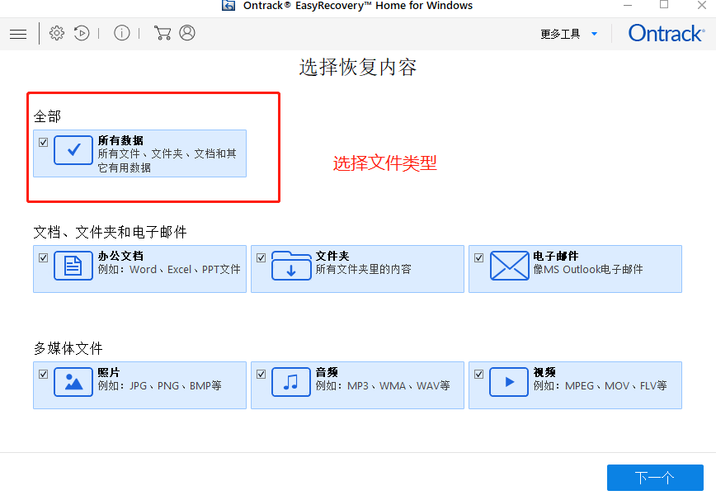Click the photo picture icon
The image size is (716, 500).
(x=74, y=382)
